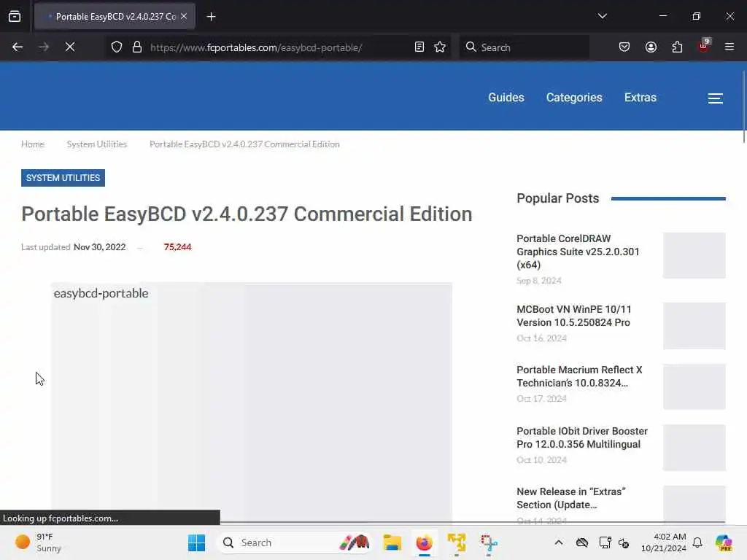Click the Macrium Reflect post thumbnail
Screen dimensions: 747x560
click(694, 386)
